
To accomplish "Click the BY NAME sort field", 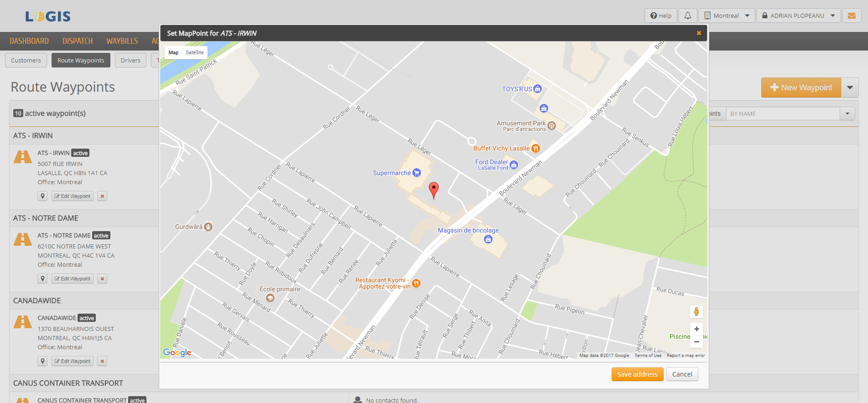I will point(783,114).
